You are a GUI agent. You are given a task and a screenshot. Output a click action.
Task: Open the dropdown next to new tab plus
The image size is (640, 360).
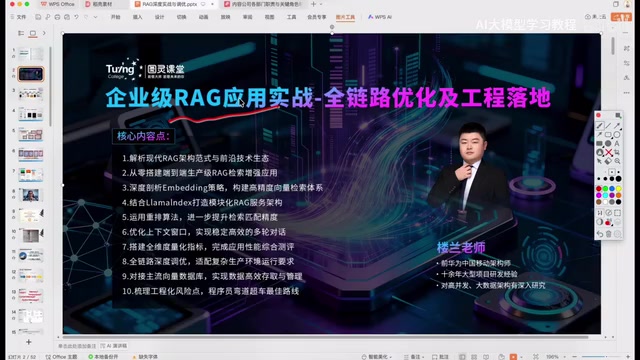[x=321, y=4]
